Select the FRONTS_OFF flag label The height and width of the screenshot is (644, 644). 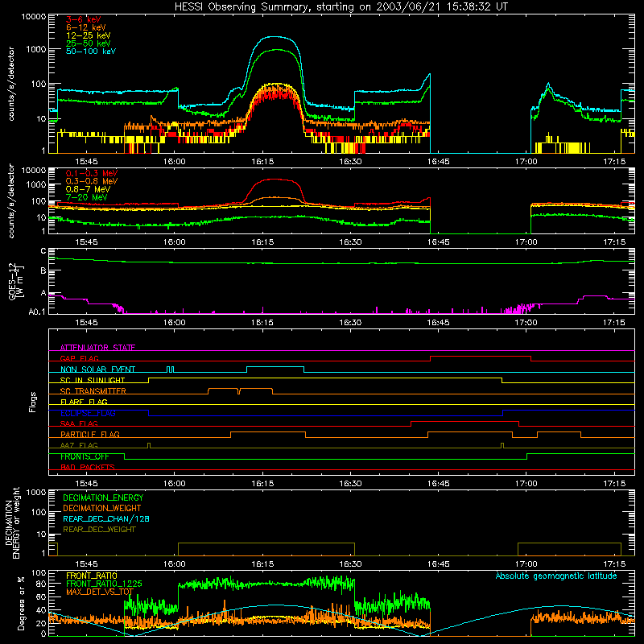85,456
